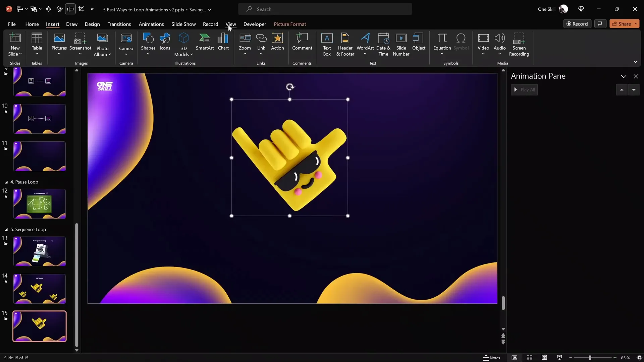Open the One Skill account profile
The width and height of the screenshot is (644, 362).
pos(553,9)
